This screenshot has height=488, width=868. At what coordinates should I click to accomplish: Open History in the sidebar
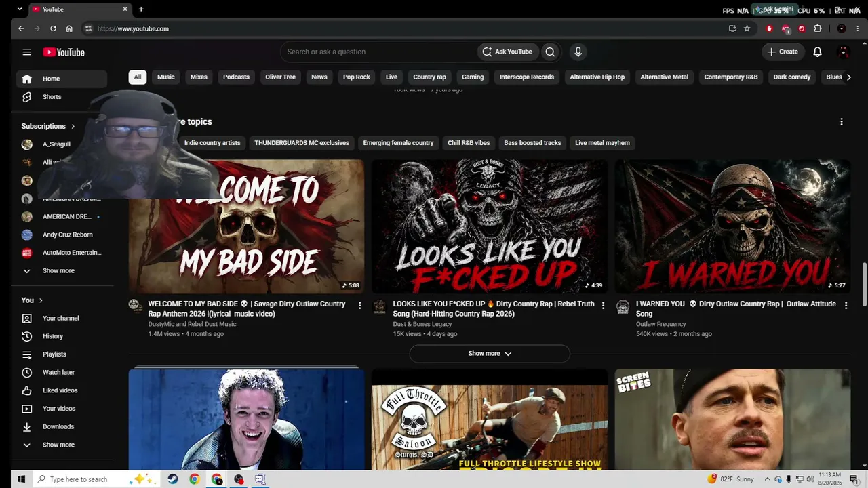[x=62, y=336]
